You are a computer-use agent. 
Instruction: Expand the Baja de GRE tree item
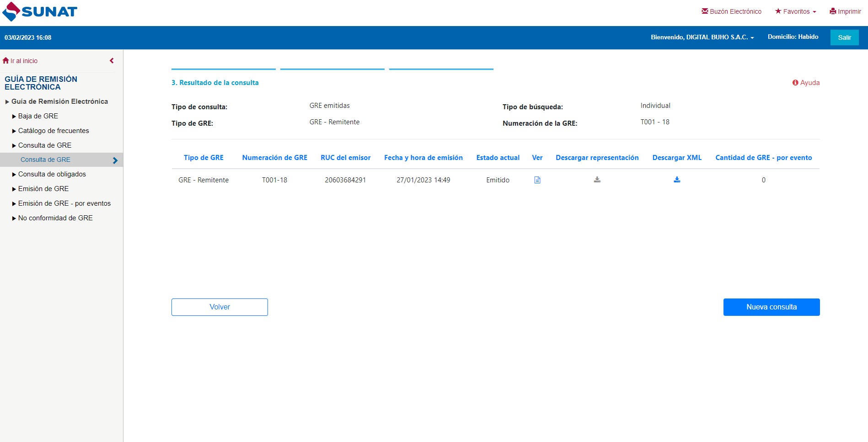(x=38, y=116)
